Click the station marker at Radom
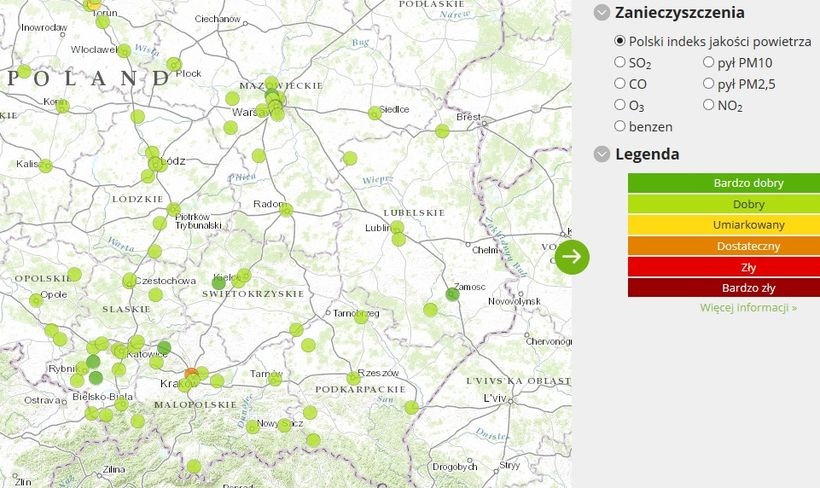The height and width of the screenshot is (488, 820). (x=286, y=209)
